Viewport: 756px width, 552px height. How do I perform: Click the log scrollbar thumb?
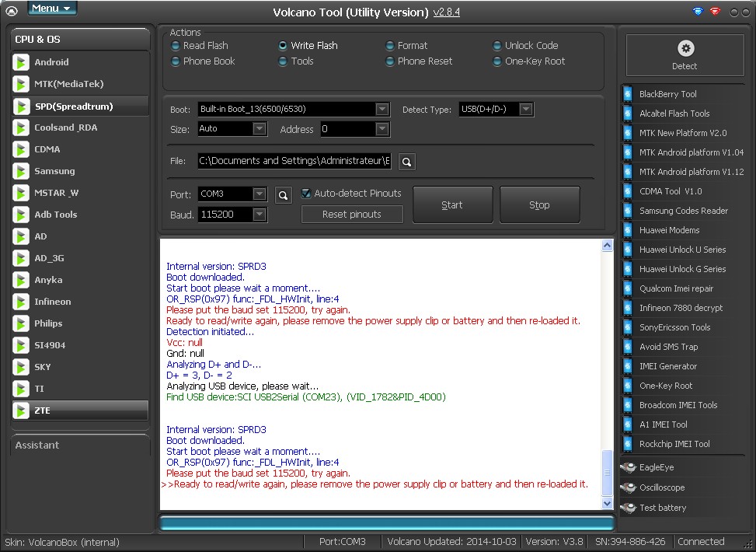pyautogui.click(x=608, y=473)
